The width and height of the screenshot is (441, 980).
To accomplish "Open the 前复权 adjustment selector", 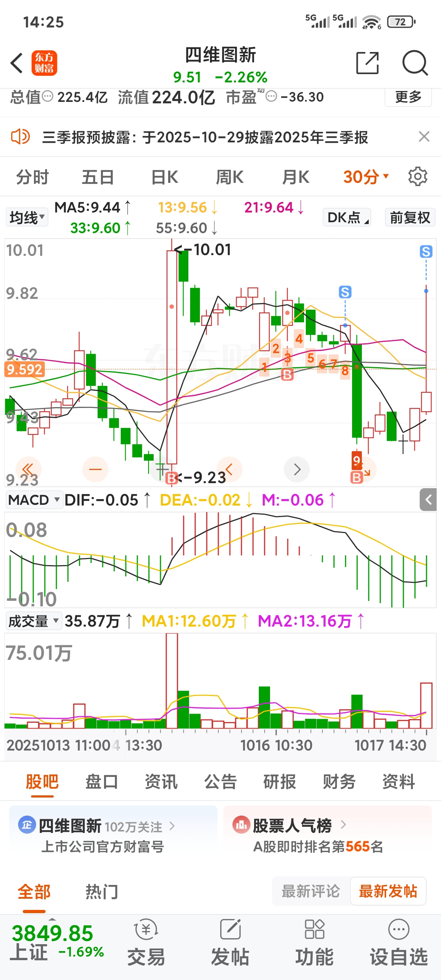I will pyautogui.click(x=410, y=217).
